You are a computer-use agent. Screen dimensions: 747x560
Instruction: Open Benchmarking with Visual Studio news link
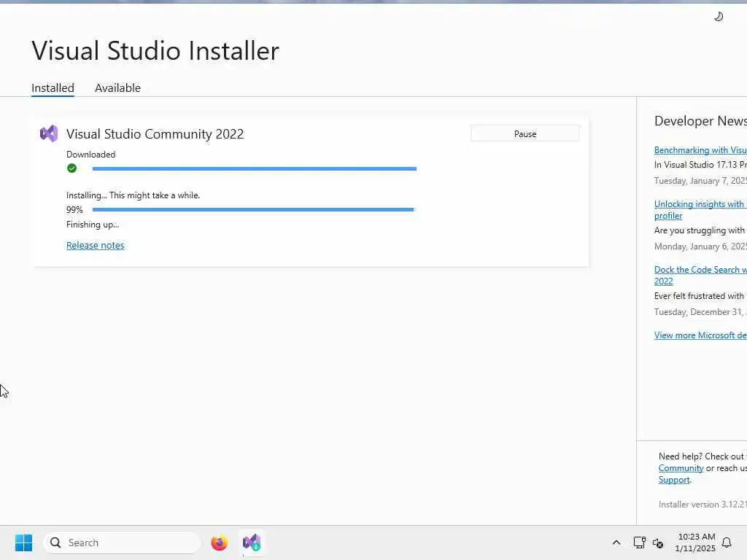[700, 150]
